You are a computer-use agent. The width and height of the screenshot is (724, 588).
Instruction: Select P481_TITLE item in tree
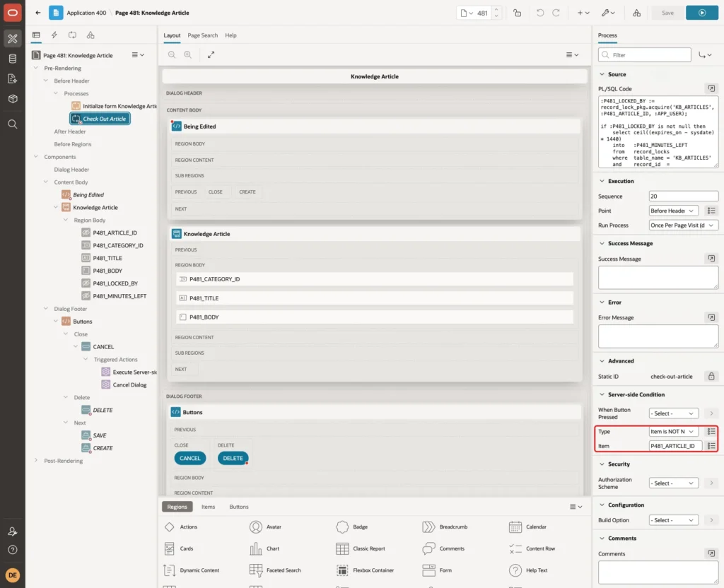click(107, 258)
